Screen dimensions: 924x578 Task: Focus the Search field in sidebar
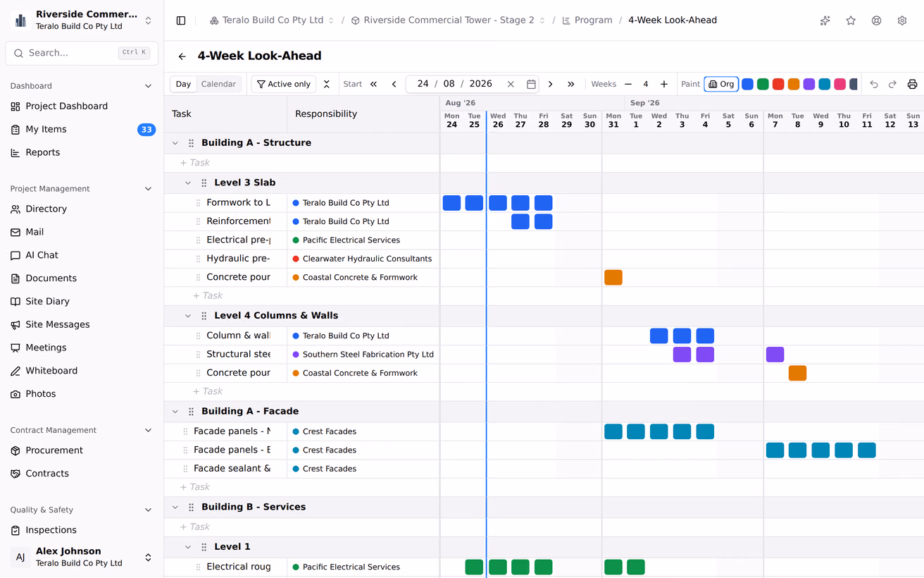82,53
